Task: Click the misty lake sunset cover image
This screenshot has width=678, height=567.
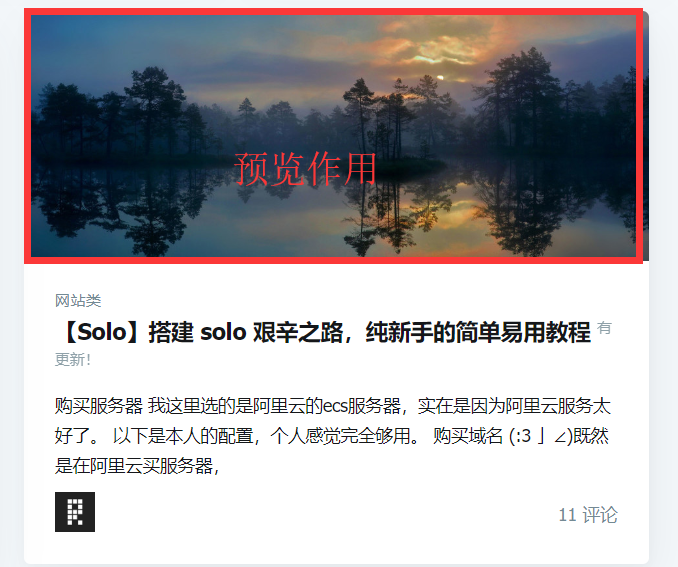Action: click(333, 136)
